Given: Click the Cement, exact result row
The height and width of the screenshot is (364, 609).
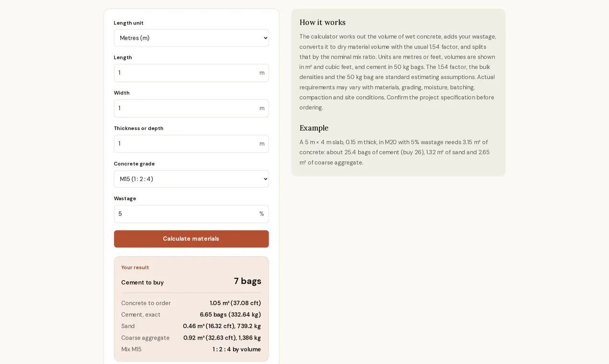Looking at the screenshot, I should (x=191, y=315).
